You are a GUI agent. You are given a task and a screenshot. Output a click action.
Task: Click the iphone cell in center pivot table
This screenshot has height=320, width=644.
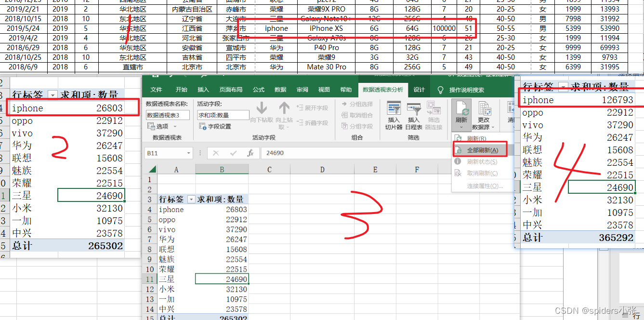[176, 210]
